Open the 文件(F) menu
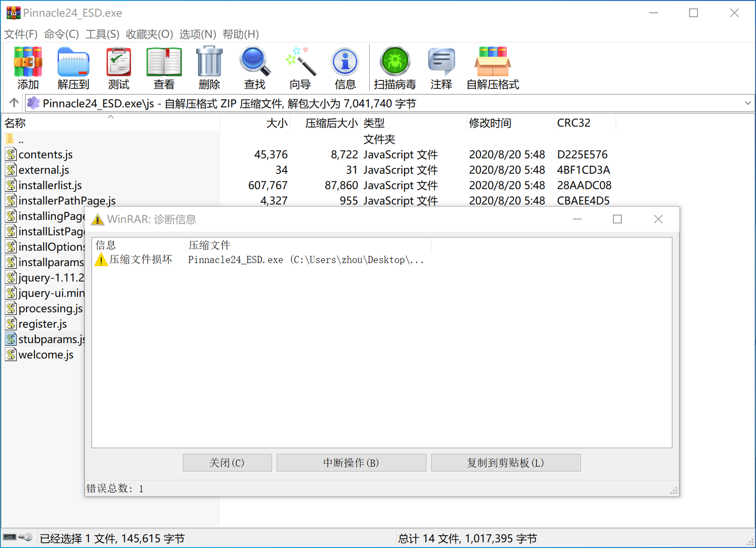 (21, 34)
